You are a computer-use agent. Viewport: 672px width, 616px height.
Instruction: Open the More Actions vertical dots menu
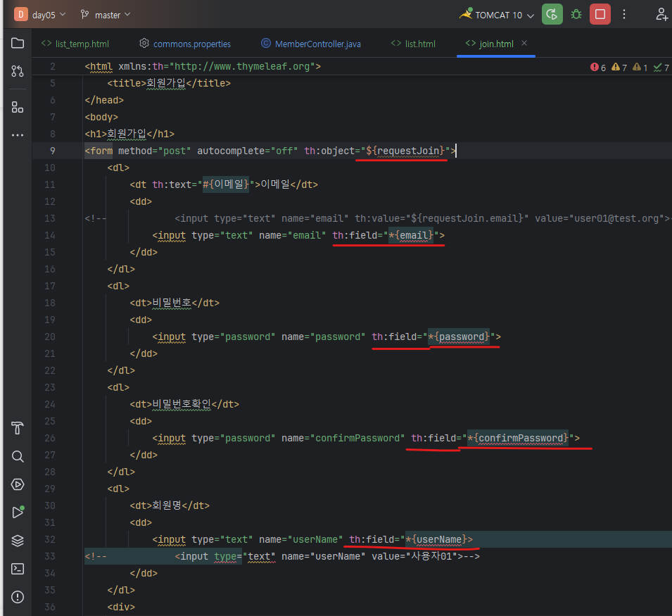624,15
